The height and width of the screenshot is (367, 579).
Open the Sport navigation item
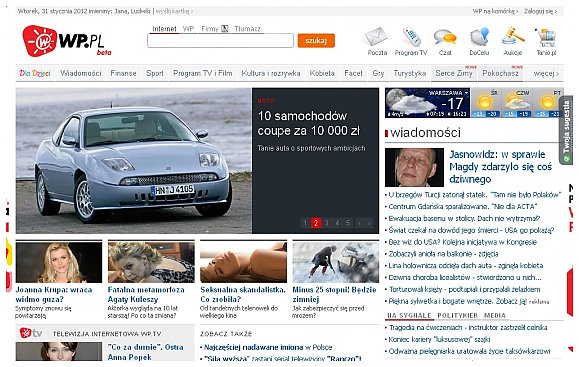(155, 73)
